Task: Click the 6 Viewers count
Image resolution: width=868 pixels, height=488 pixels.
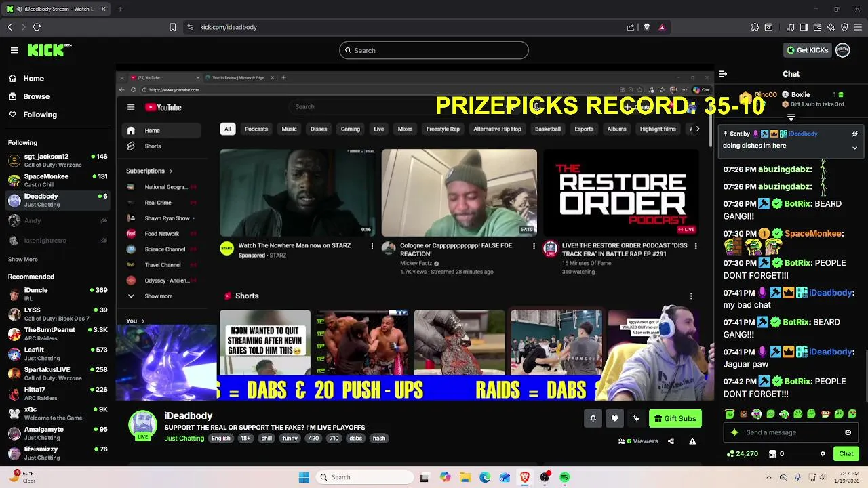Action: coord(638,441)
